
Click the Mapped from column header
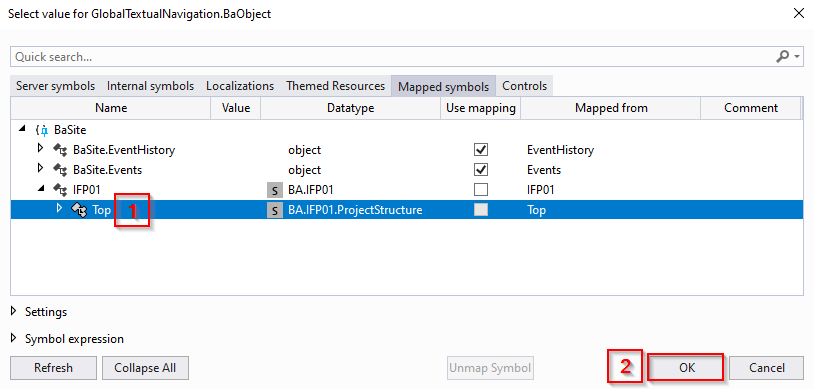(611, 108)
